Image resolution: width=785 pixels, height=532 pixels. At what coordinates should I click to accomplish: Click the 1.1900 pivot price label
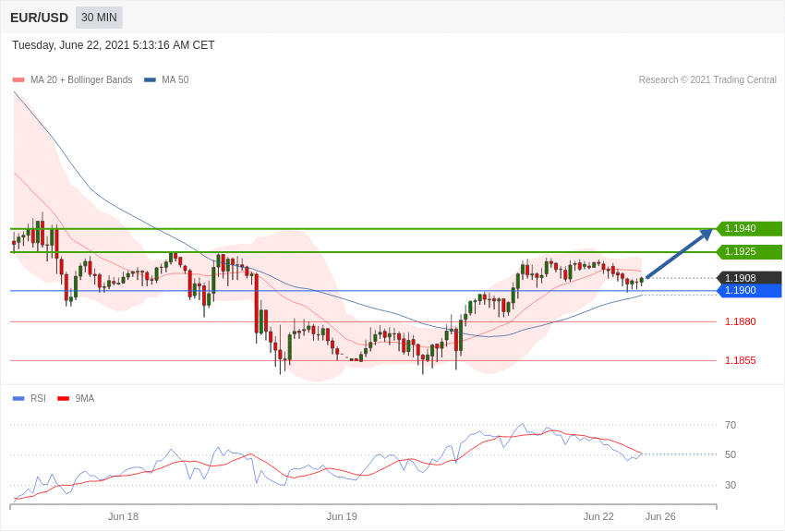point(750,290)
